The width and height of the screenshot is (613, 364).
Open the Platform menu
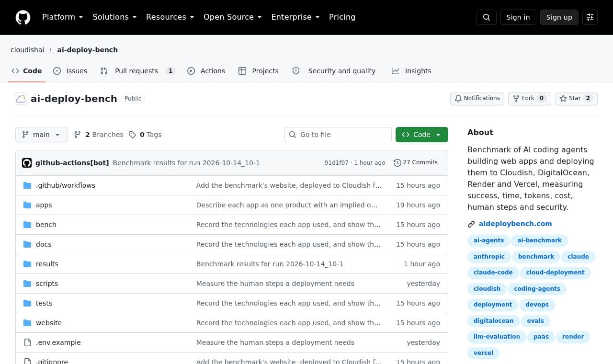click(62, 17)
